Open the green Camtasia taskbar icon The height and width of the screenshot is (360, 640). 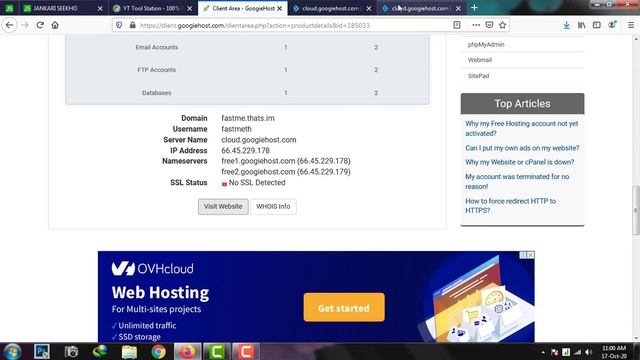click(217, 351)
